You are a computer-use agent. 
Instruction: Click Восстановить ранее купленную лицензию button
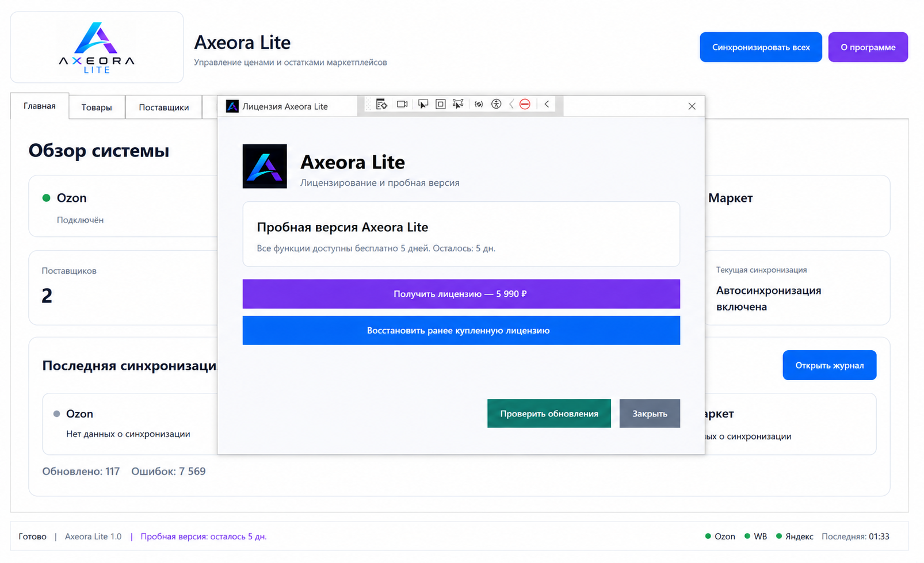coord(461,331)
